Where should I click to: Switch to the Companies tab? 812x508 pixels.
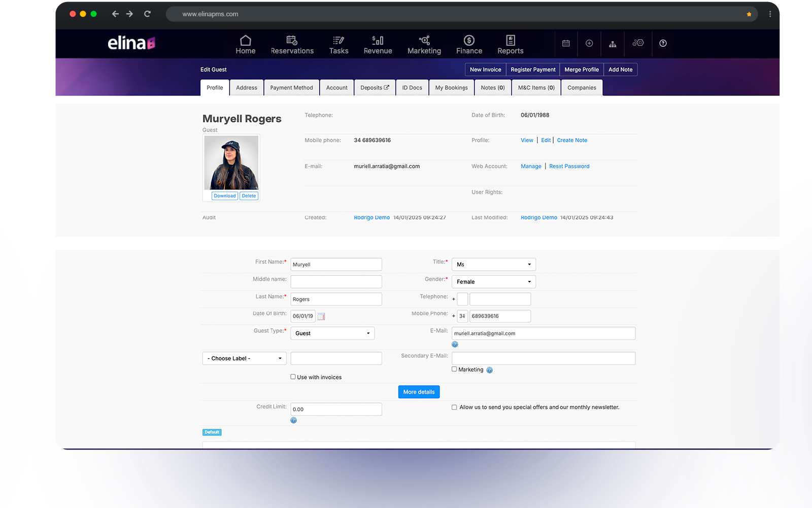pyautogui.click(x=582, y=88)
